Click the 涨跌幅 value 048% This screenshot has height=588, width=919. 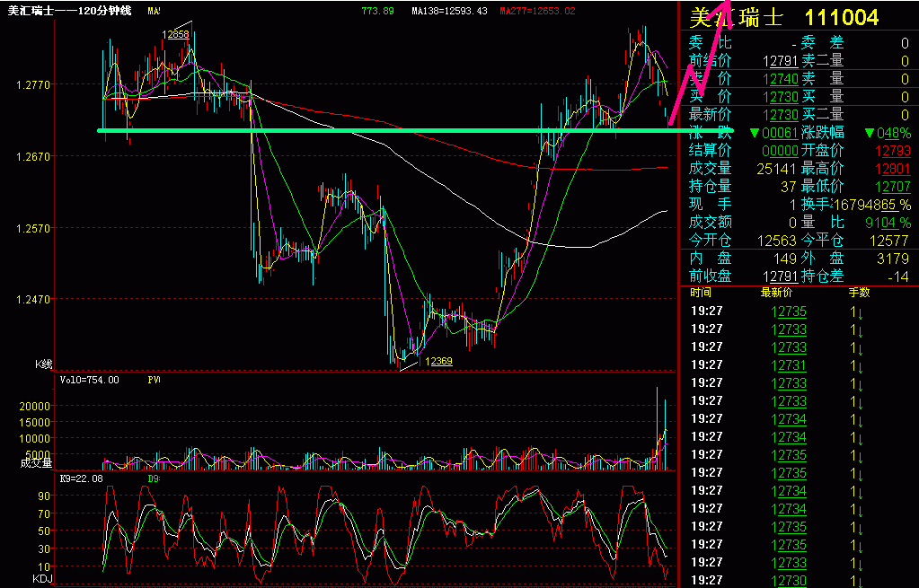coord(894,133)
